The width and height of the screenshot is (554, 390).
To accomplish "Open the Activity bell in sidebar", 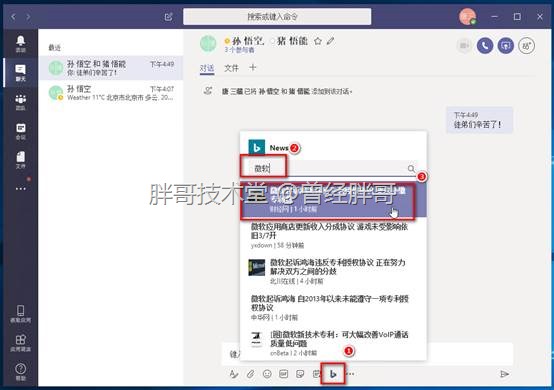I will [20, 44].
